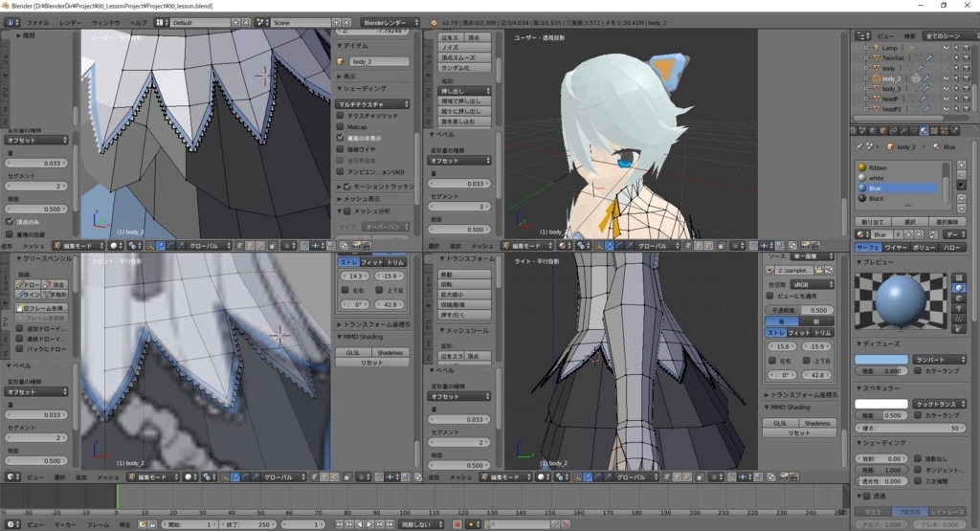Open the Modifiers wrench tab icon

coord(903,130)
